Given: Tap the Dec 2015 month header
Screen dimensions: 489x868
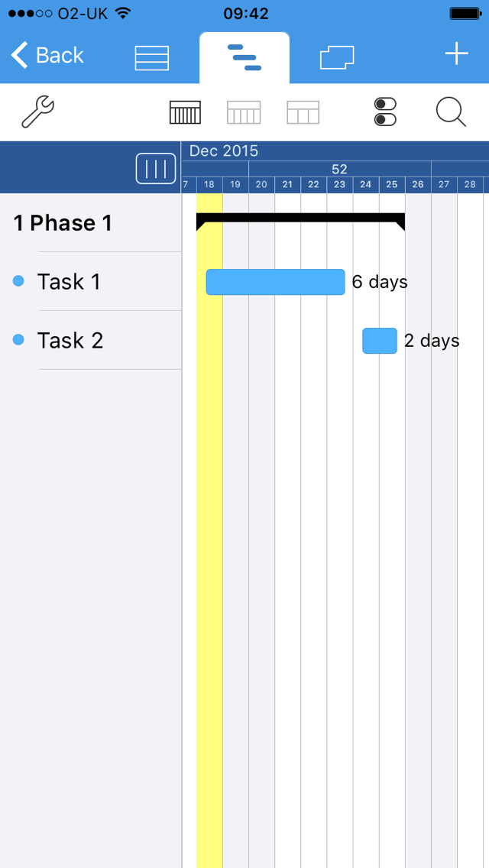Looking at the screenshot, I should [224, 151].
